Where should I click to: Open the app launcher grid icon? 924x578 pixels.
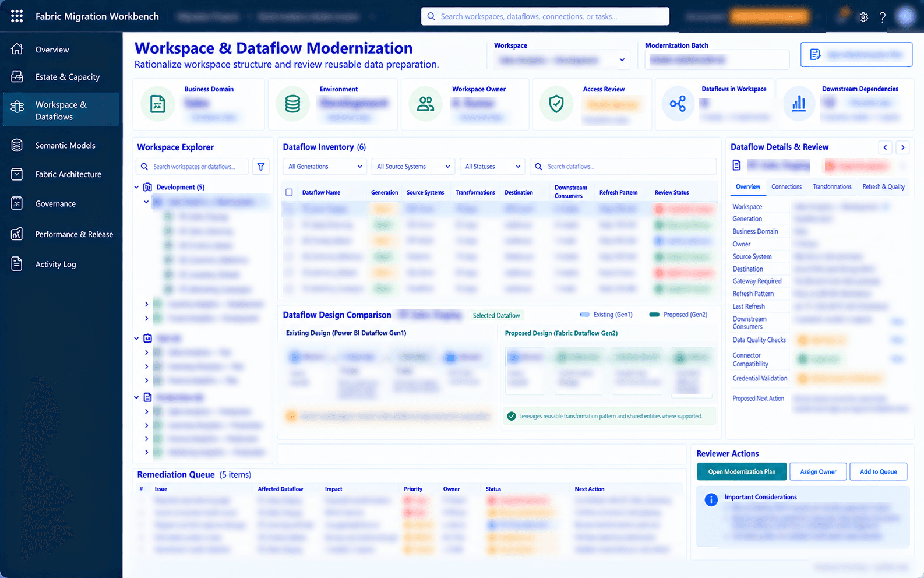(17, 16)
